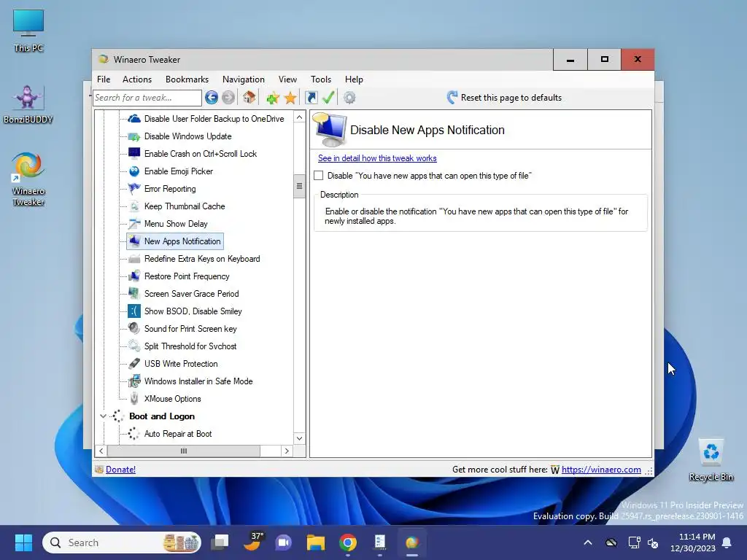Click the horizontal scrollbar thumb in tree
Screen dimensions: 747x560
click(x=184, y=451)
